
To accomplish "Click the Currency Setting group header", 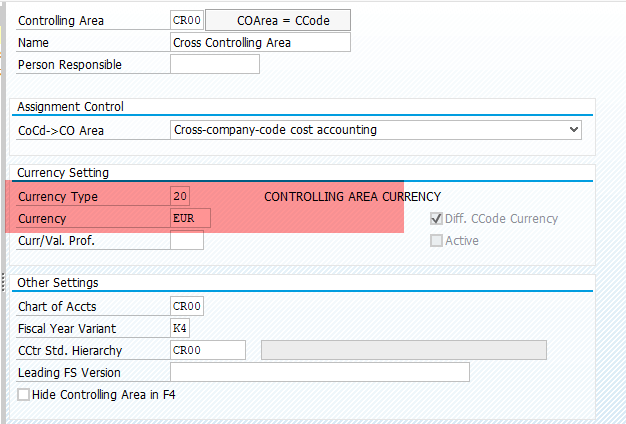I will pos(63,172).
